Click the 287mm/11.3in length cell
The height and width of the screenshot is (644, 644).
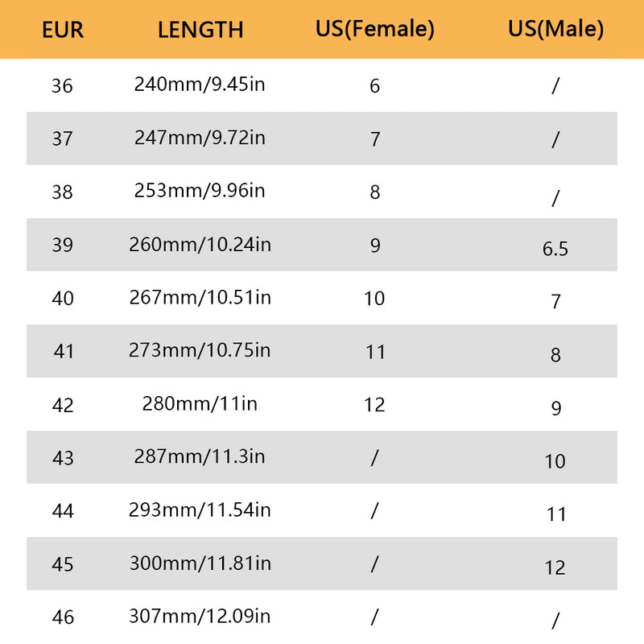tap(200, 456)
